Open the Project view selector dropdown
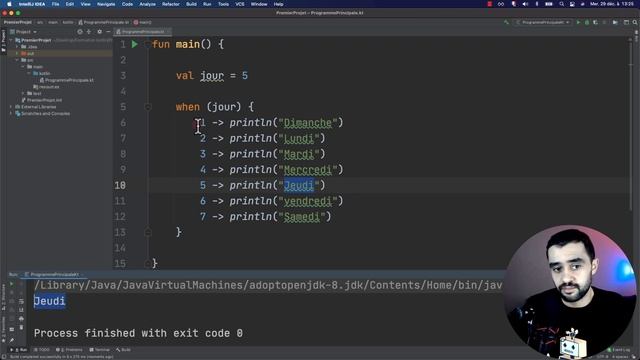Viewport: 640px width, 360px height. pos(24,31)
